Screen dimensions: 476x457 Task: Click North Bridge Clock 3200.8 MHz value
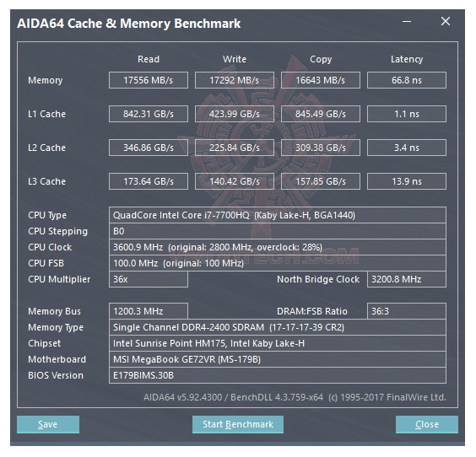pyautogui.click(x=407, y=279)
